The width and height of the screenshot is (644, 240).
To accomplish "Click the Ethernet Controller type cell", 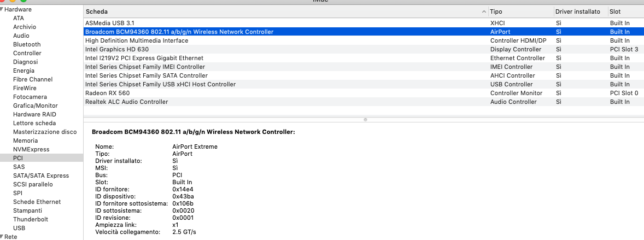I will coord(518,58).
